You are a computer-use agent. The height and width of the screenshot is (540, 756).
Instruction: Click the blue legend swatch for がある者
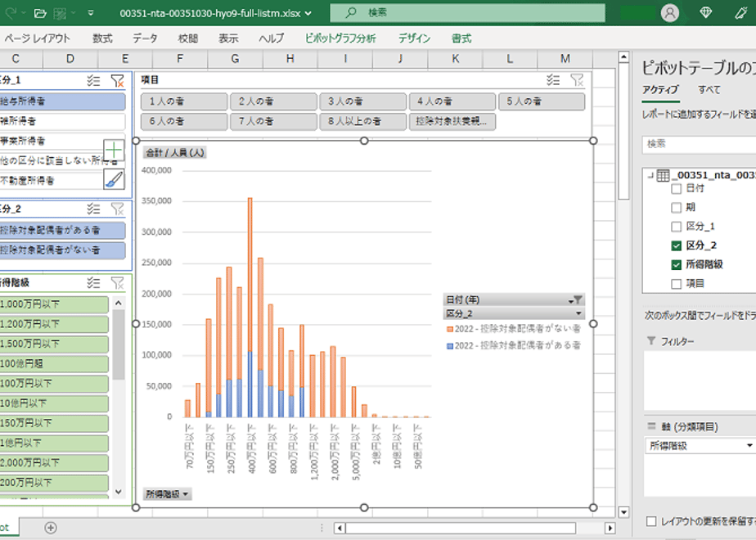pos(450,346)
